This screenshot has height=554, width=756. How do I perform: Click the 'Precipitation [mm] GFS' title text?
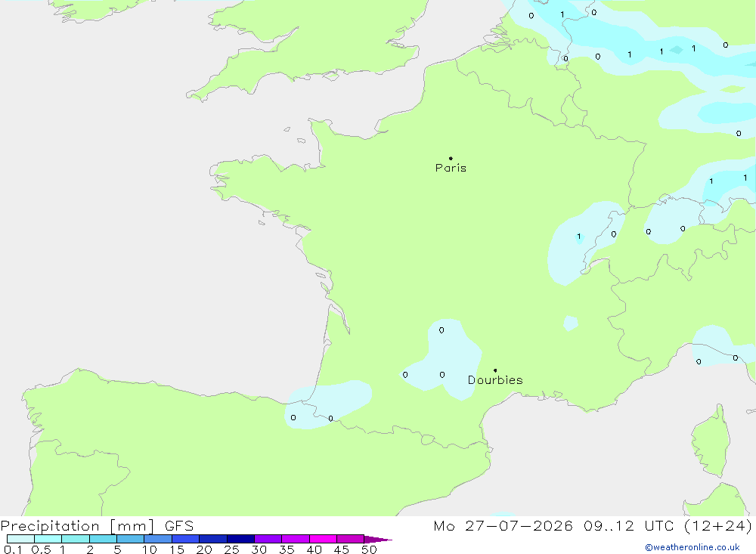tap(97, 525)
